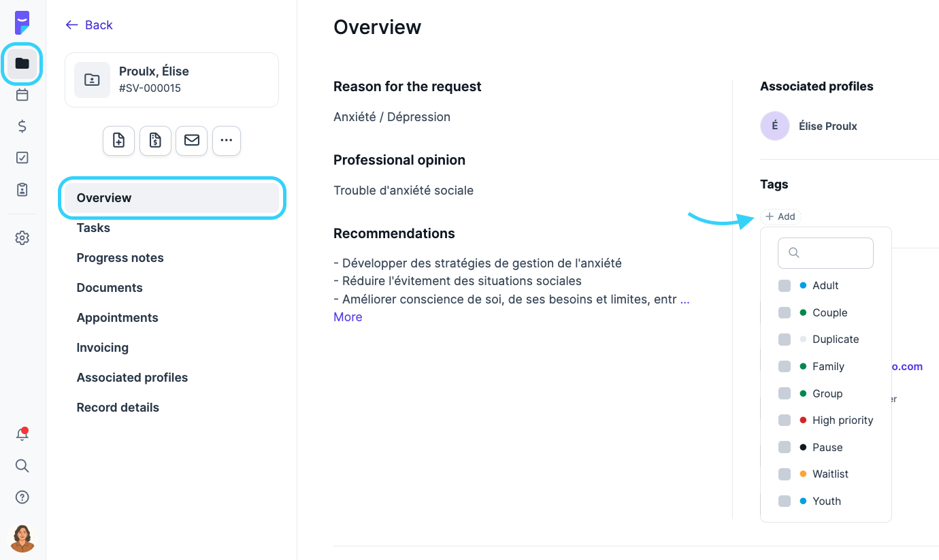The height and width of the screenshot is (560, 939).
Task: Go back using the Back link
Action: pos(89,25)
